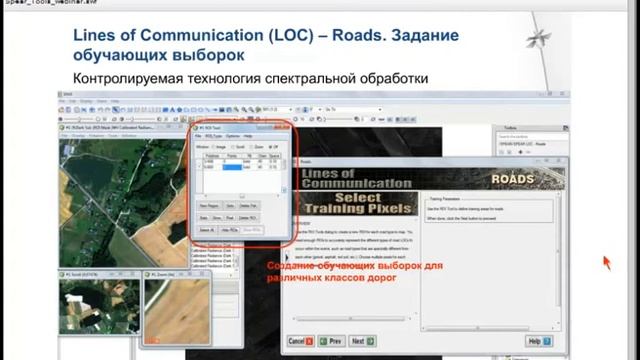
Task: Click Grow button in ROI Tool
Action: tap(217, 218)
